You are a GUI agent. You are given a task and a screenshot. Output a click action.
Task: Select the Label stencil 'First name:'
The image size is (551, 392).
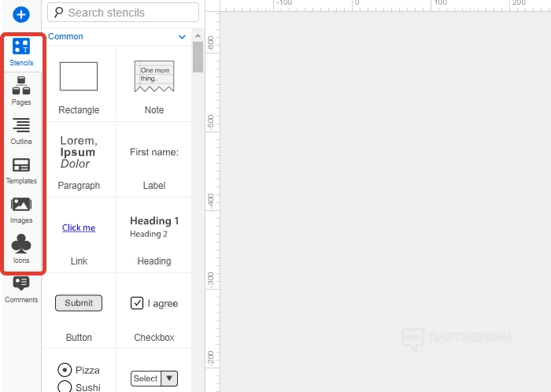(x=154, y=160)
